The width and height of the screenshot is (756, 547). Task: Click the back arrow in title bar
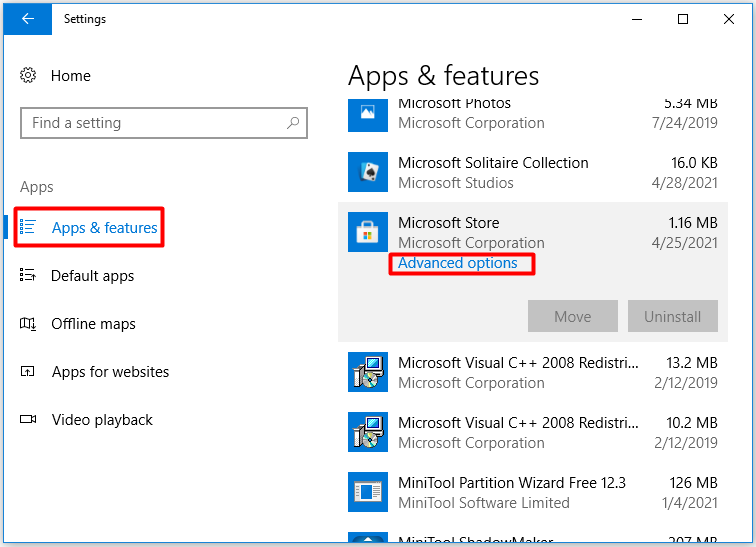[27, 19]
